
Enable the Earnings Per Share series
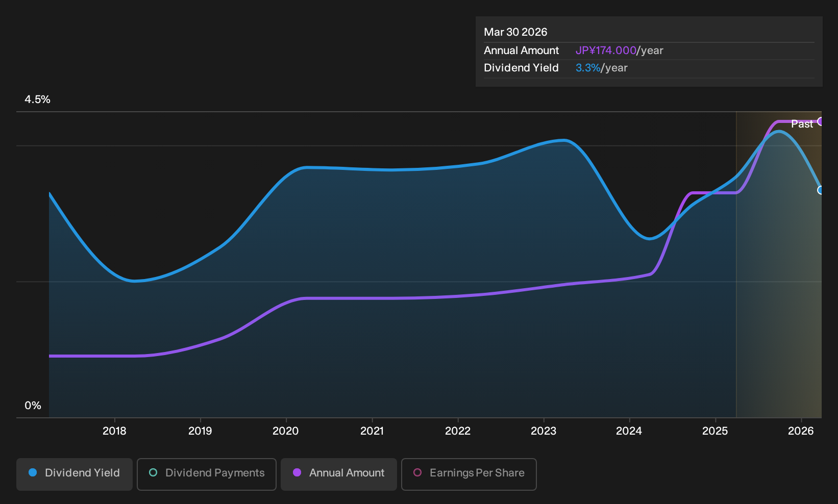tap(469, 474)
